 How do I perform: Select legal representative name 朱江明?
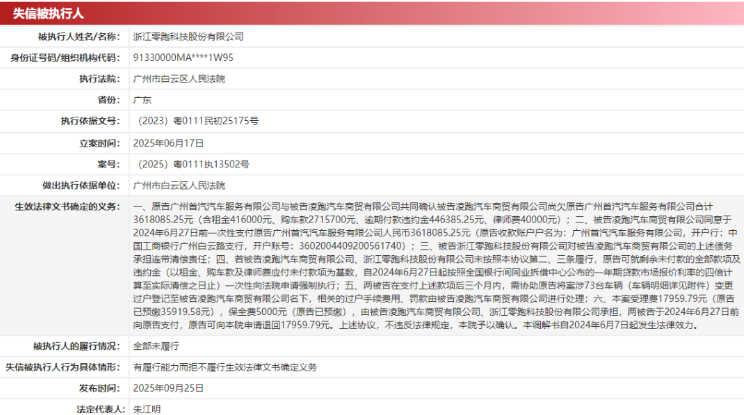(x=147, y=409)
